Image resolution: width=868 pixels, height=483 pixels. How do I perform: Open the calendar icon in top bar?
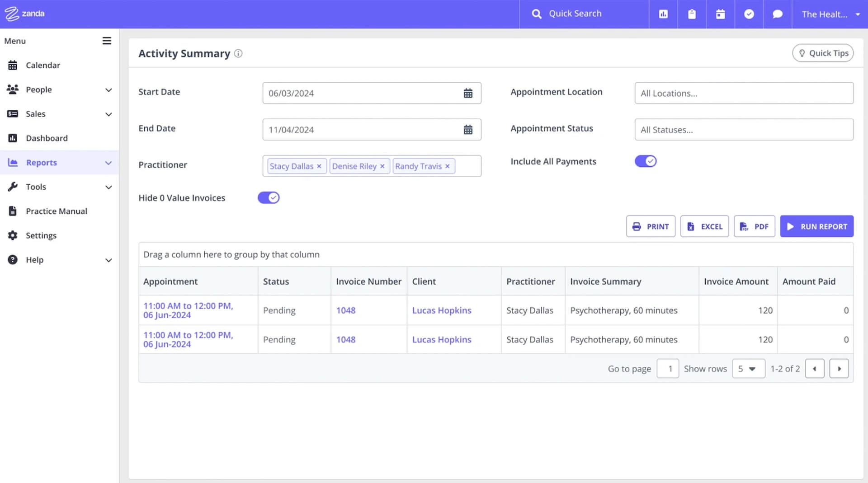[x=721, y=14]
